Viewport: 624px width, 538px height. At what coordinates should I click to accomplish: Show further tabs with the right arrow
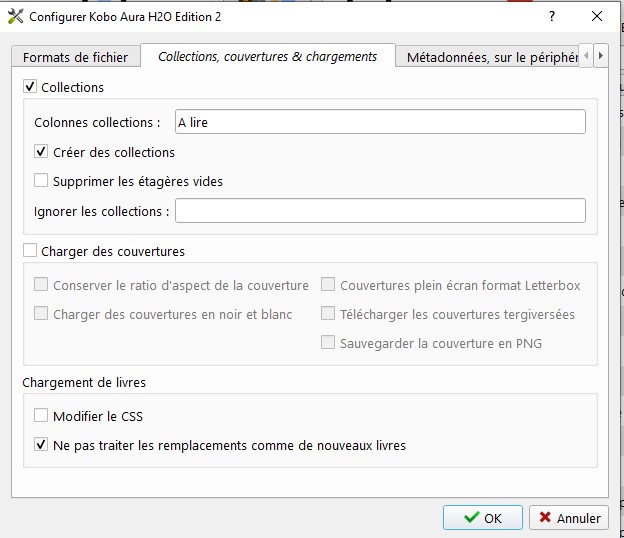click(601, 56)
